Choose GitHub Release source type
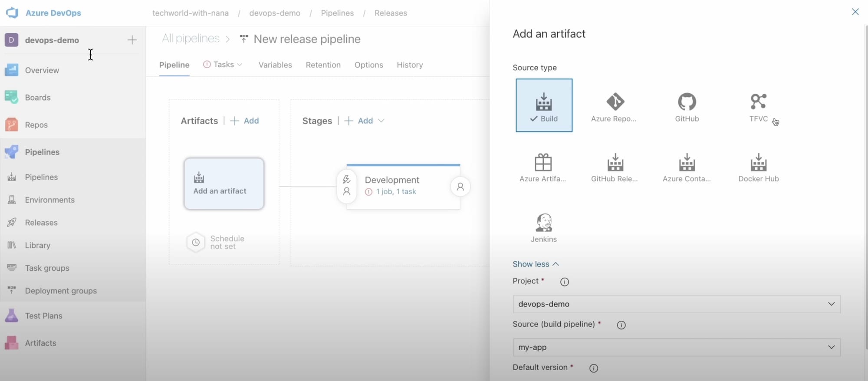Image resolution: width=868 pixels, height=381 pixels. point(615,167)
